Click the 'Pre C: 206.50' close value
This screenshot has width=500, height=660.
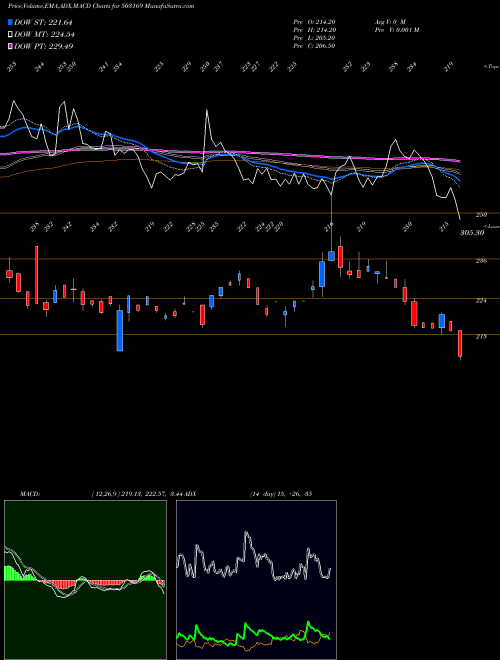pyautogui.click(x=314, y=46)
